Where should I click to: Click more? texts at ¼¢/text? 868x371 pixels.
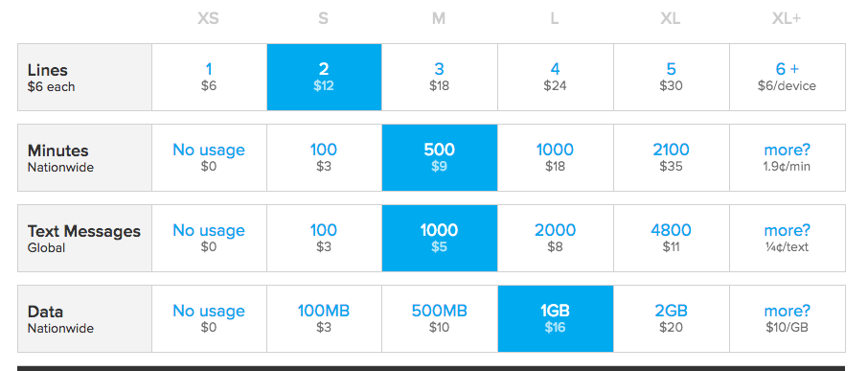(788, 238)
